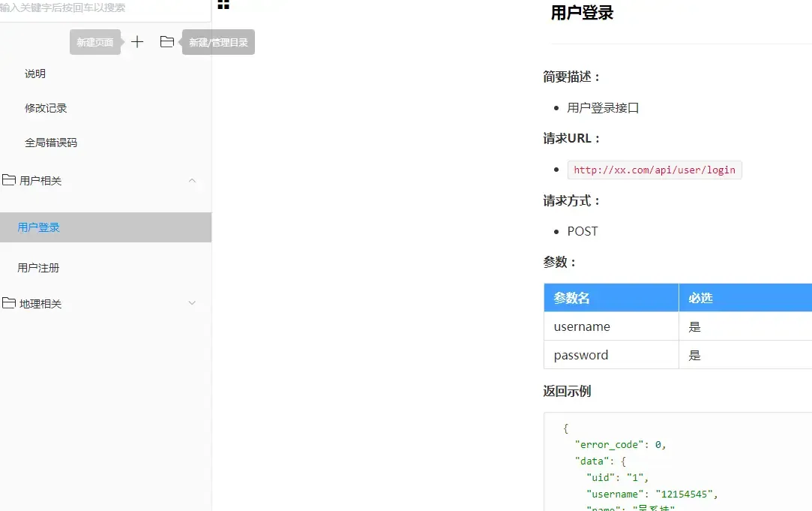
Task: Click the username row in parameters table
Action: 582,326
